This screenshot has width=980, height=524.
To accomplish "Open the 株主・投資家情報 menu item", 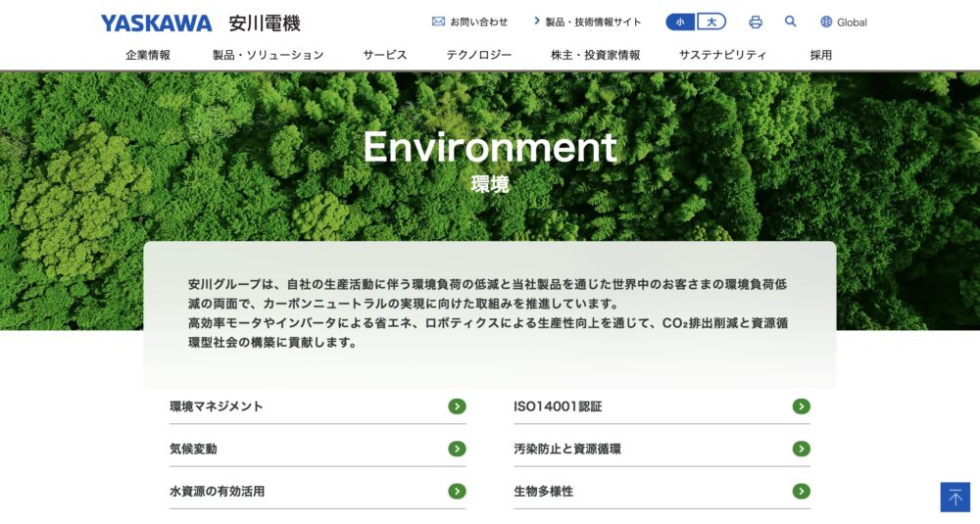I will [x=595, y=55].
